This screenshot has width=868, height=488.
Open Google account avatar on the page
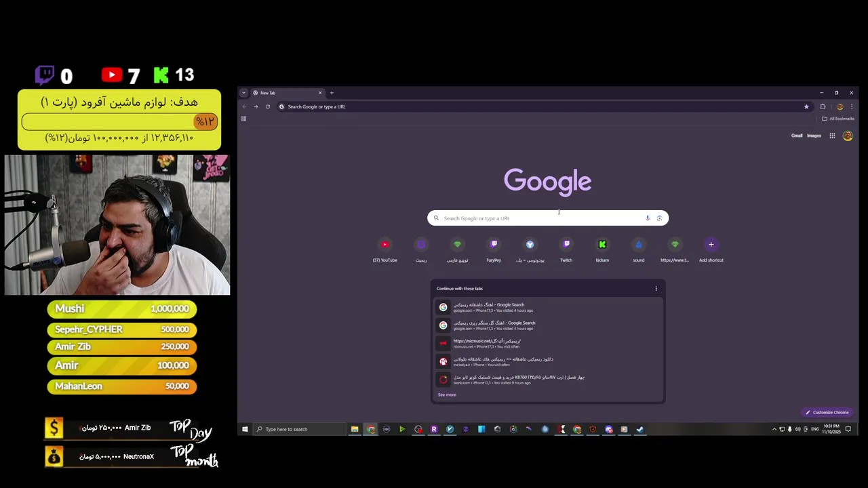[848, 136]
